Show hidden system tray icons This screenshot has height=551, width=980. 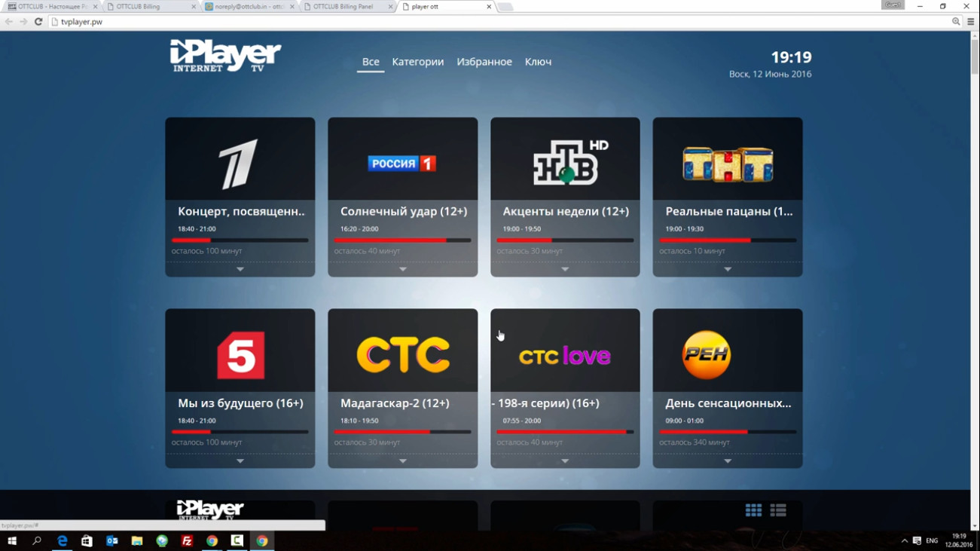tap(904, 540)
